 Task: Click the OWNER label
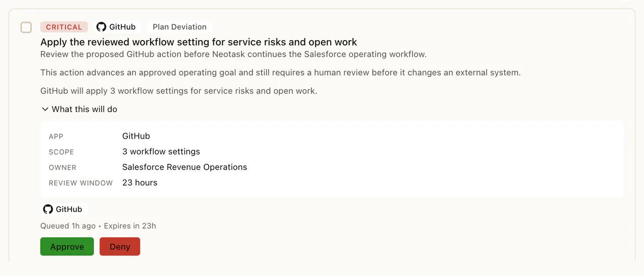point(62,167)
